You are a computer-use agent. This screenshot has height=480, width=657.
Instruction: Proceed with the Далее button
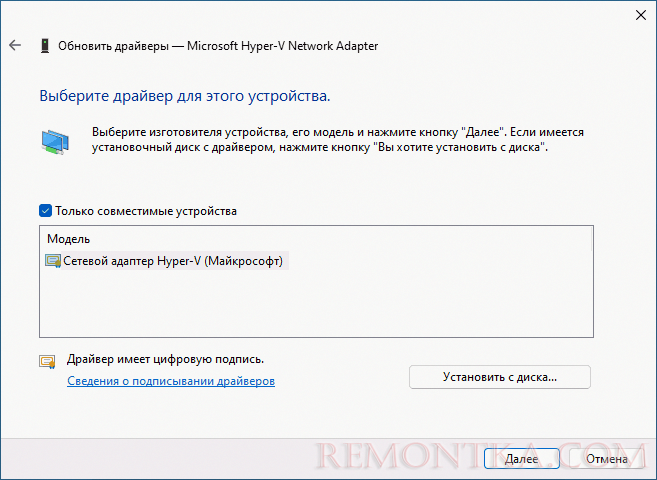pos(522,459)
